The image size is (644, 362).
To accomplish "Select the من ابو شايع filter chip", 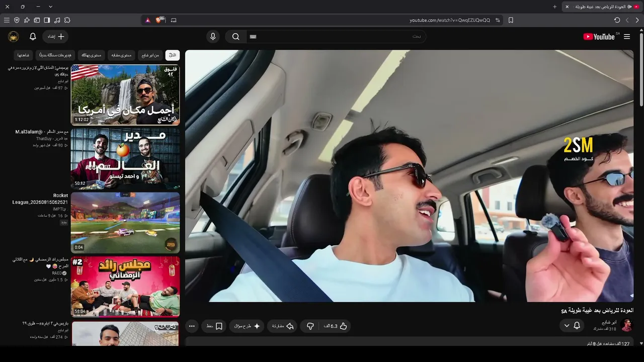I will (150, 55).
